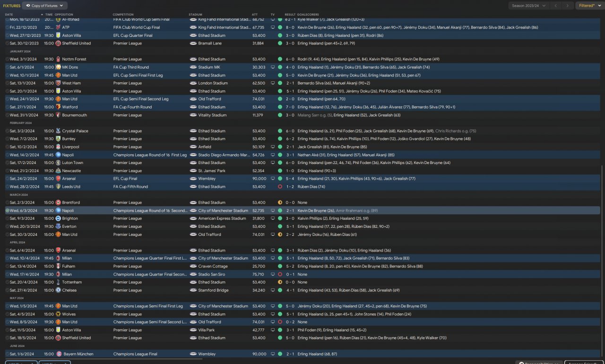Click the Leeds Utd club badge
605x364 pixels.
58,187
